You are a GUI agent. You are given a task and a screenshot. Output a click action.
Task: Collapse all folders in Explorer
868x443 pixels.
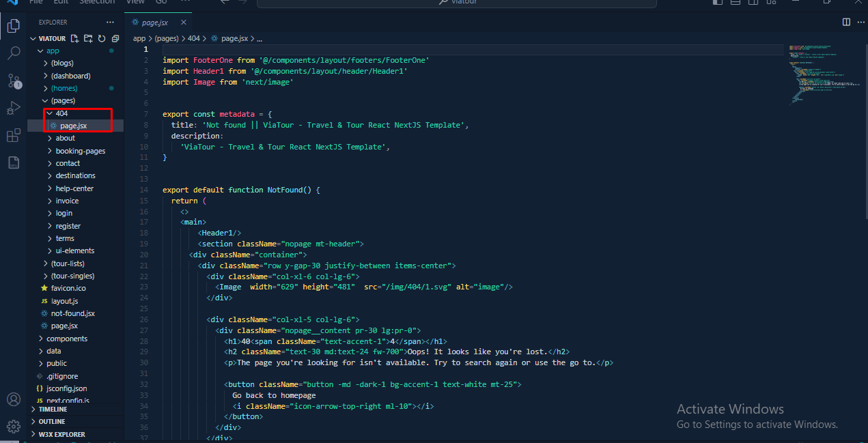(115, 39)
